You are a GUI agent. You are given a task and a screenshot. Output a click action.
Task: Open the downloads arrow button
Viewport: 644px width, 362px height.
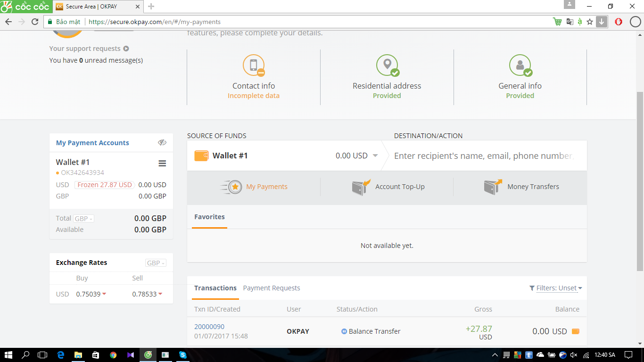(602, 22)
